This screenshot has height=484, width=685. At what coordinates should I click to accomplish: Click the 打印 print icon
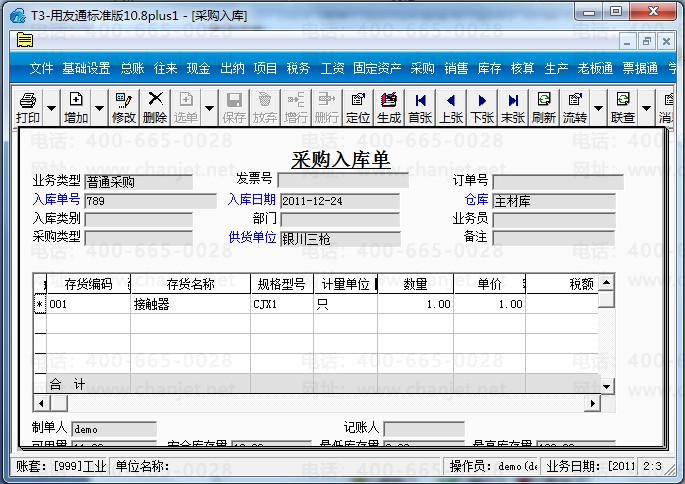28,100
